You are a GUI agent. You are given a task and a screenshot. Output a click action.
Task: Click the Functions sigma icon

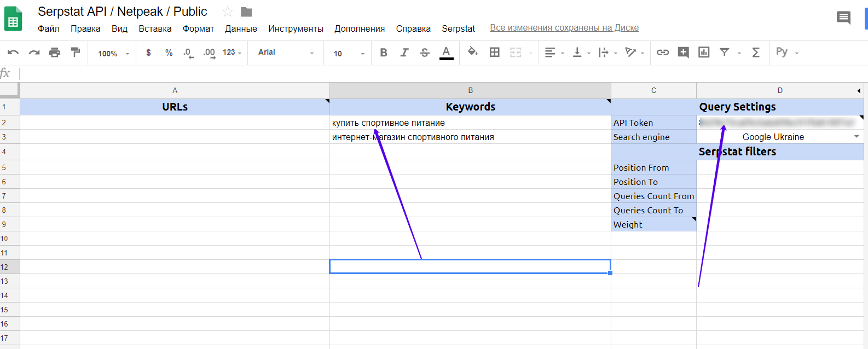756,53
